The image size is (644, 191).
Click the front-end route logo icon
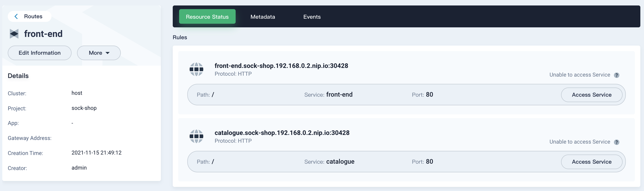(x=14, y=34)
